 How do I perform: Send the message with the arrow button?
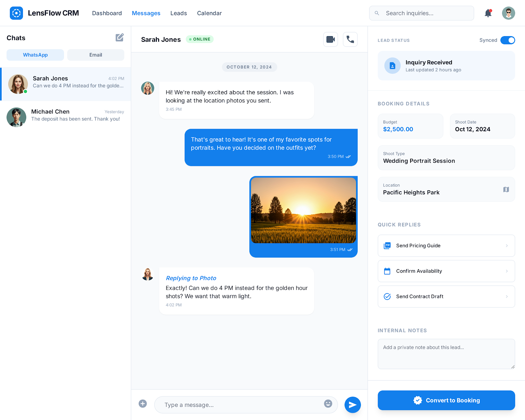pos(352,405)
